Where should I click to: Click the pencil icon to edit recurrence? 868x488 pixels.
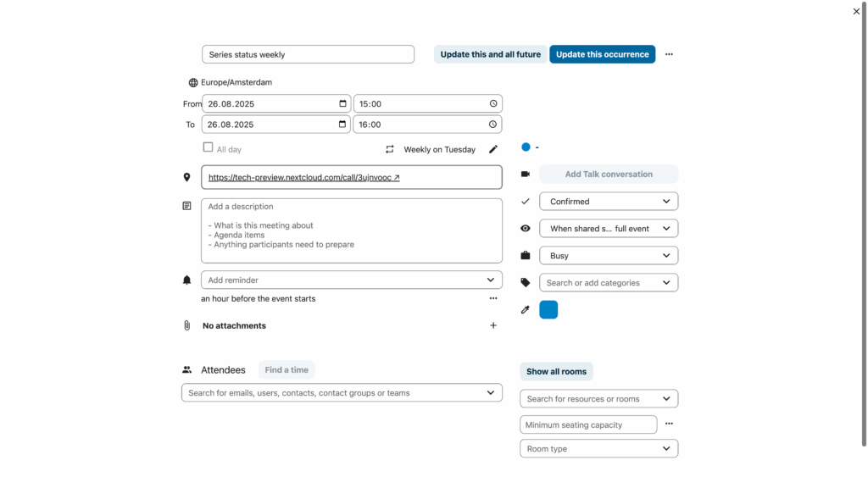493,149
